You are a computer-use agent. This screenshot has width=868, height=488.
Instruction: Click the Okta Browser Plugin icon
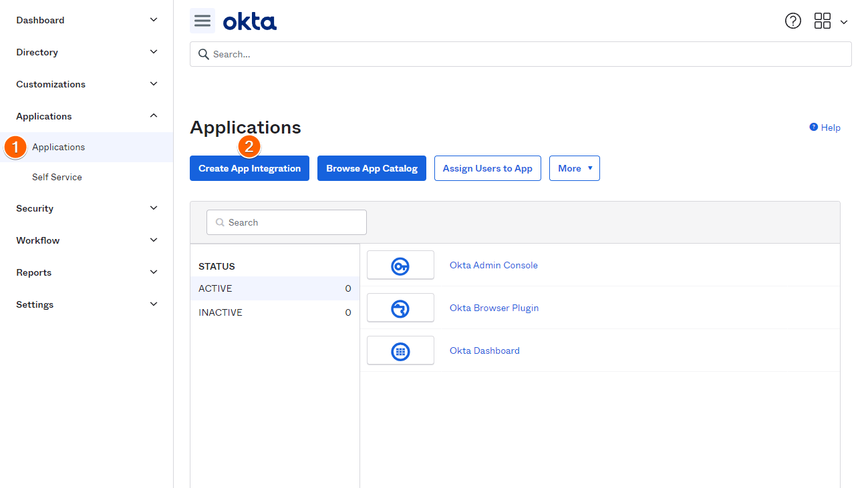[x=400, y=308]
